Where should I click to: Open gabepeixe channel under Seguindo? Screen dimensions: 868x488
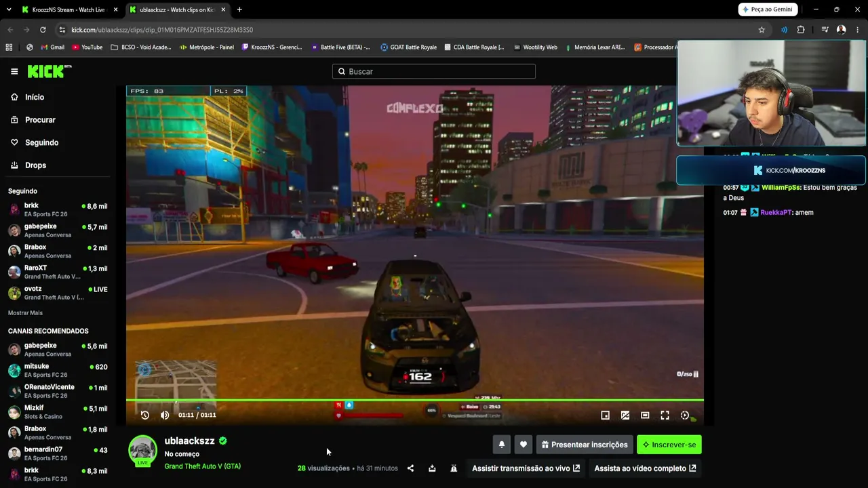(58, 230)
